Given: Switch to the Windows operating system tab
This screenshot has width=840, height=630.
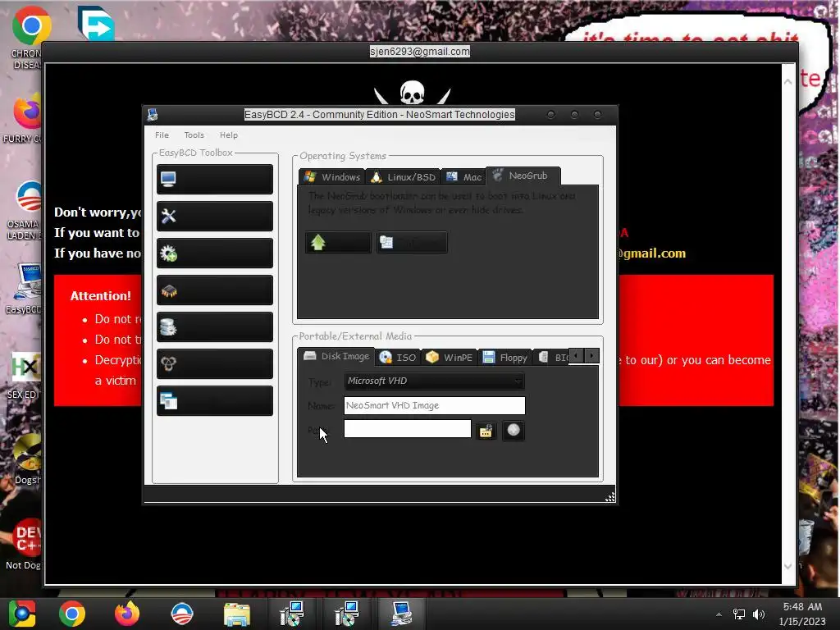Looking at the screenshot, I should (332, 177).
